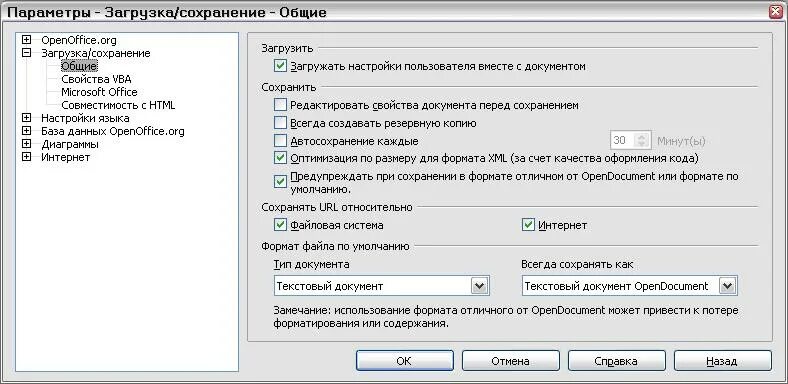Expand the Диаграммы tree node
Viewport: 788px width, 384px height.
point(27,144)
